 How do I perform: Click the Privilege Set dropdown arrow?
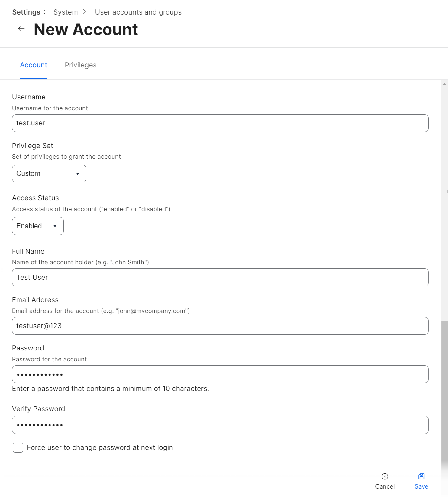78,174
